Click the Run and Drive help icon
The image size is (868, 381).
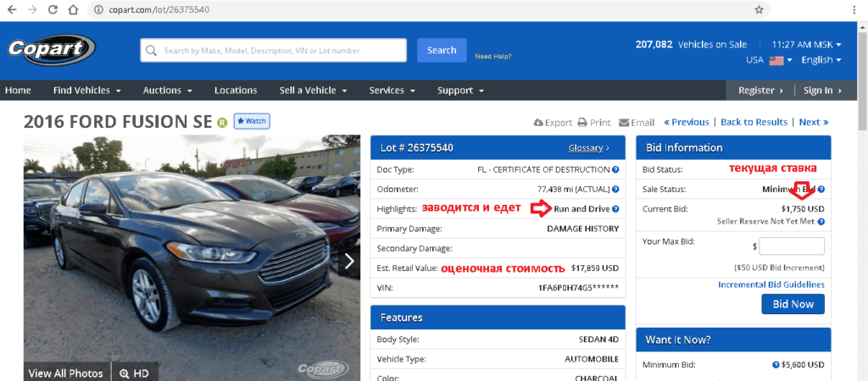click(x=615, y=208)
